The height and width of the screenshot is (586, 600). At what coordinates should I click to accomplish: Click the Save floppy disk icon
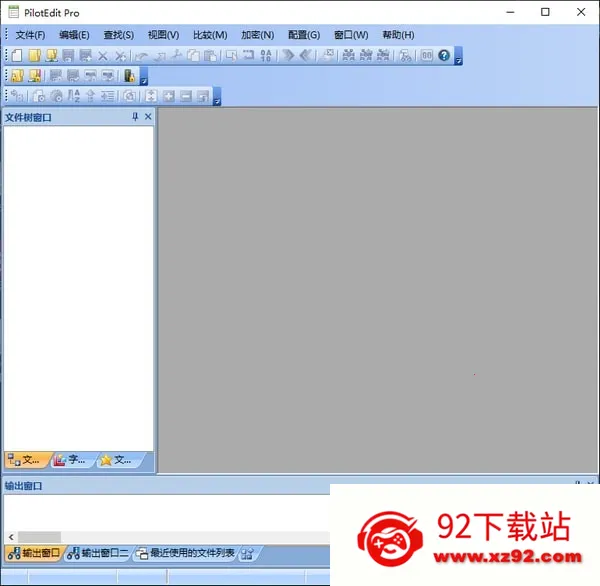(68, 55)
